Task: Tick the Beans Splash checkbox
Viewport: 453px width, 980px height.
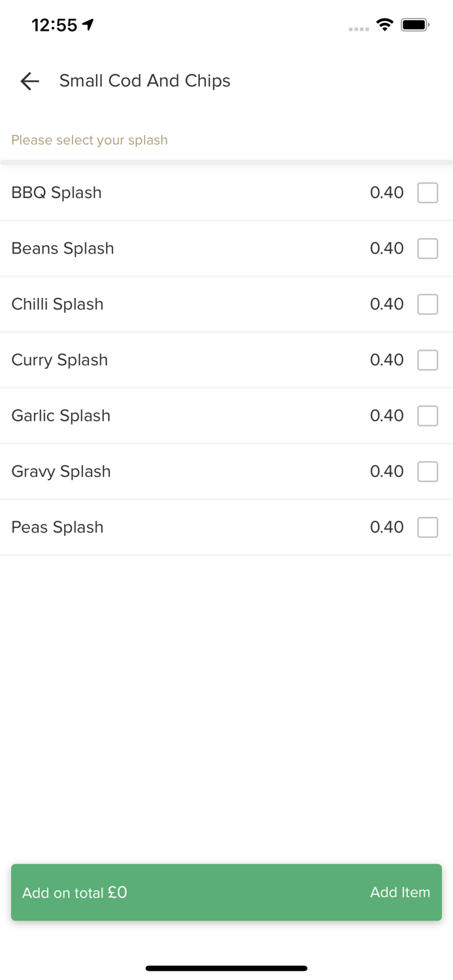Action: point(428,248)
